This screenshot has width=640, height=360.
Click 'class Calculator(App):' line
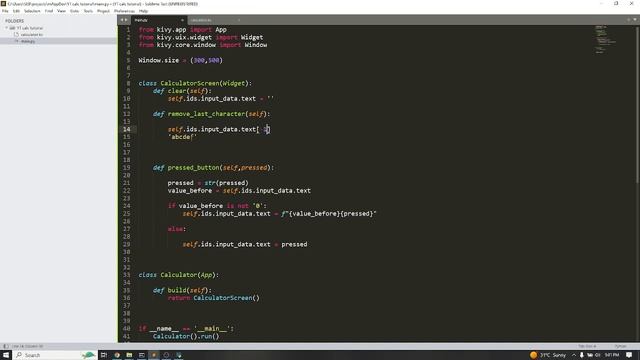(178, 275)
